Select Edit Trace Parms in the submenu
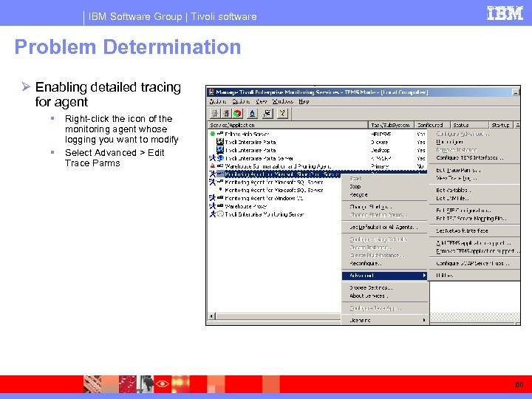This screenshot has width=532, height=399. click(474, 170)
